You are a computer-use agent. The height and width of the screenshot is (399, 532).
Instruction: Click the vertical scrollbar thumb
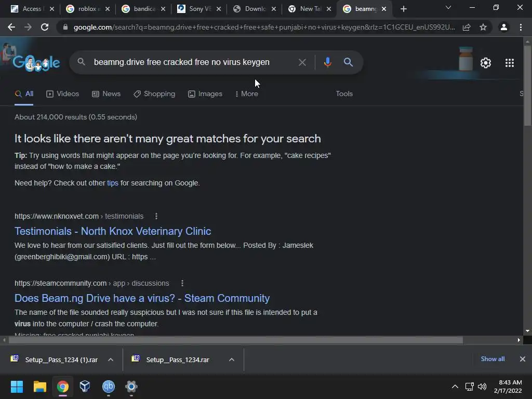coord(527,86)
